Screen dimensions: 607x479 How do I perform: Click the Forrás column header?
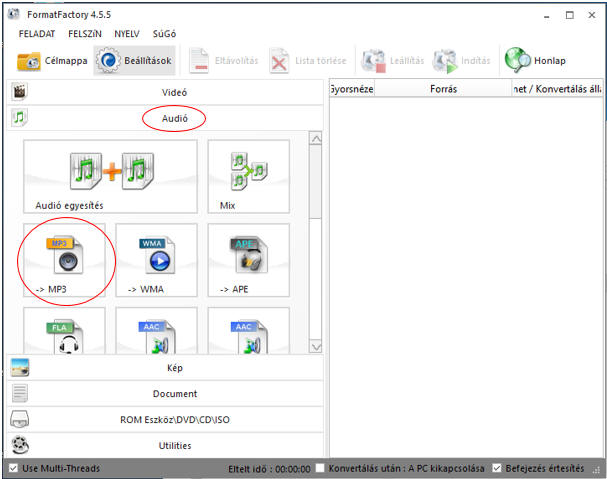click(x=443, y=89)
